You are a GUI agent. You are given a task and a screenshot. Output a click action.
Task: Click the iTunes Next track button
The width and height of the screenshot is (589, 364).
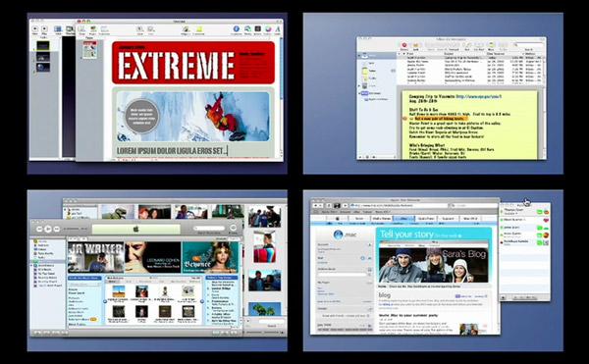click(x=56, y=229)
